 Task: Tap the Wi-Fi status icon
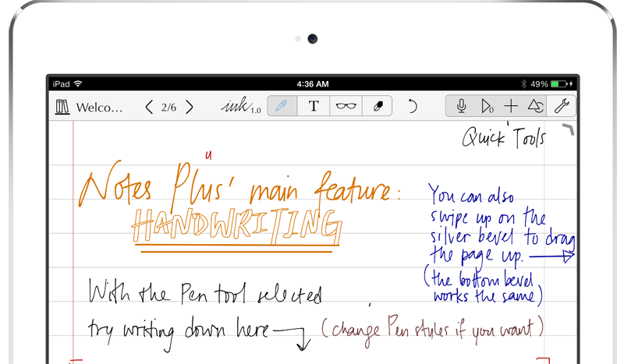(x=78, y=83)
